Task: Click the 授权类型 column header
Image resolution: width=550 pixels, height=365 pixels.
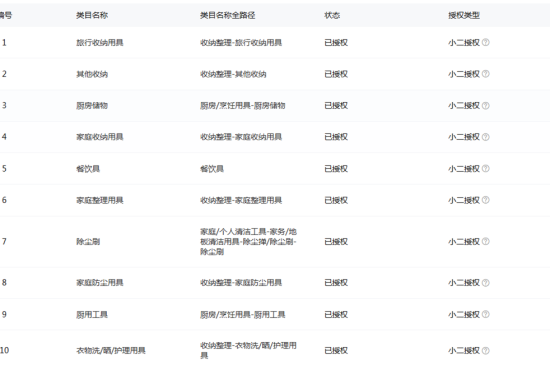Action: [x=464, y=15]
